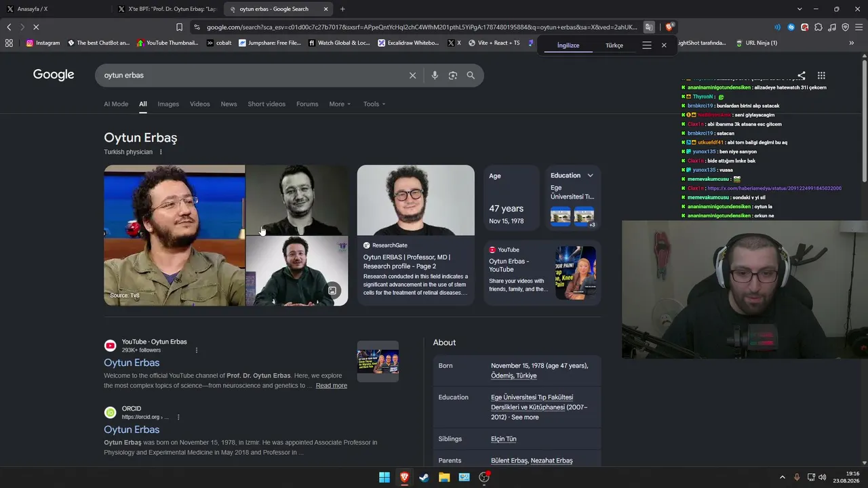Click the microphone icon in system tray
The width and height of the screenshot is (868, 488).
point(797,477)
